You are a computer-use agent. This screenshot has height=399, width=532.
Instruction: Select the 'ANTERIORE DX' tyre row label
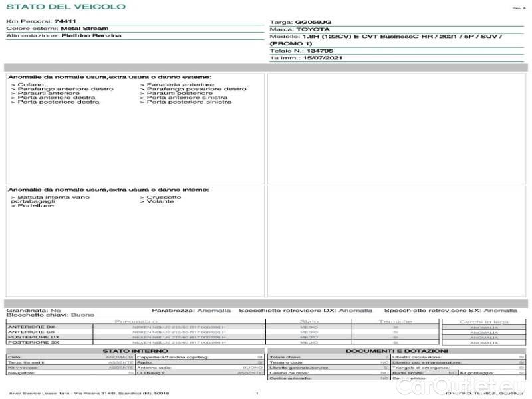[x=31, y=327]
